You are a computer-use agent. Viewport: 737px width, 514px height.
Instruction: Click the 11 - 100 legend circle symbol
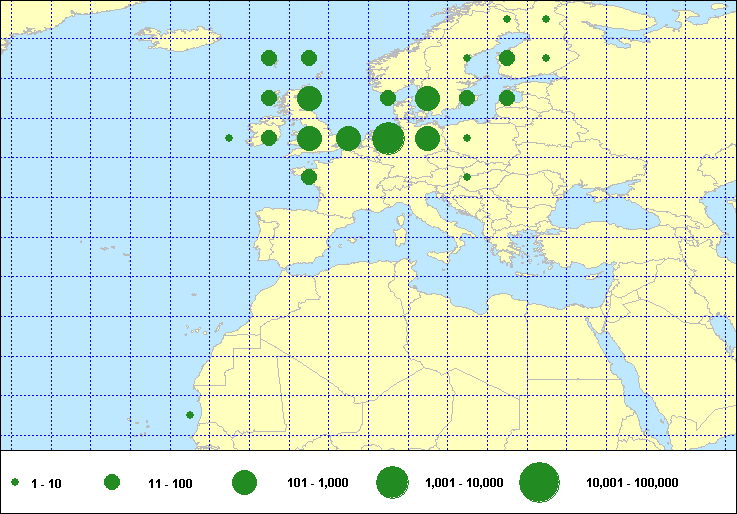112,483
